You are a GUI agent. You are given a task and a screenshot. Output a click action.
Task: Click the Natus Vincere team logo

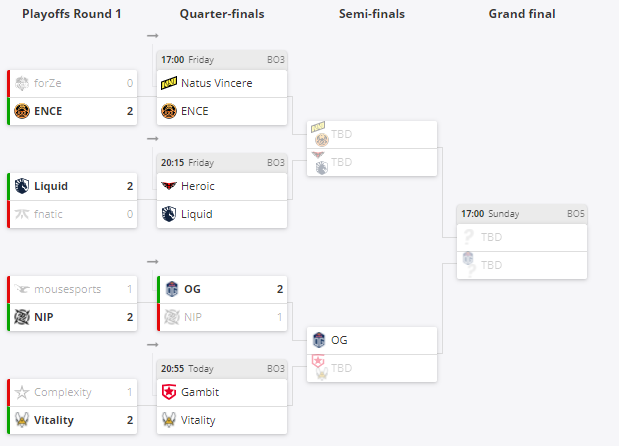(170, 83)
